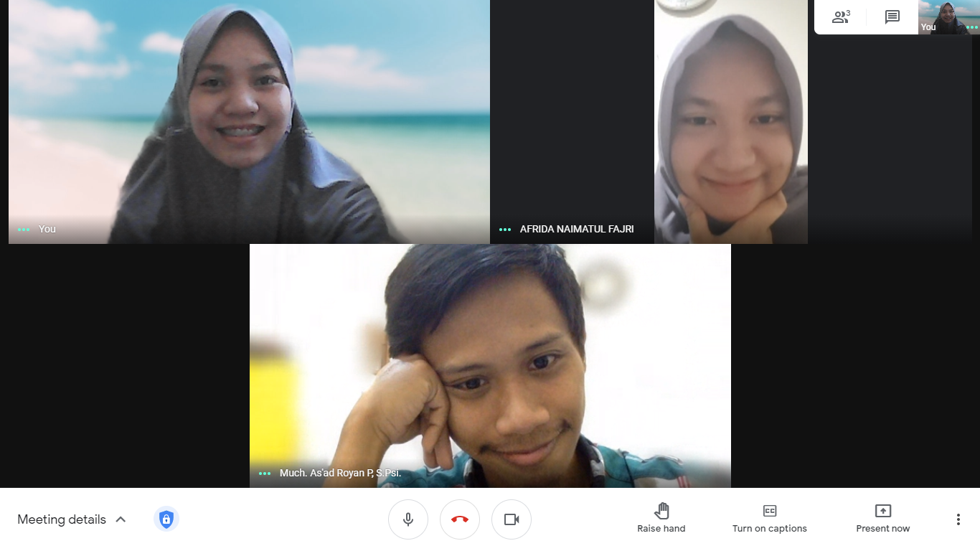Click the You label on the large tile
The width and height of the screenshot is (980, 551).
click(47, 230)
